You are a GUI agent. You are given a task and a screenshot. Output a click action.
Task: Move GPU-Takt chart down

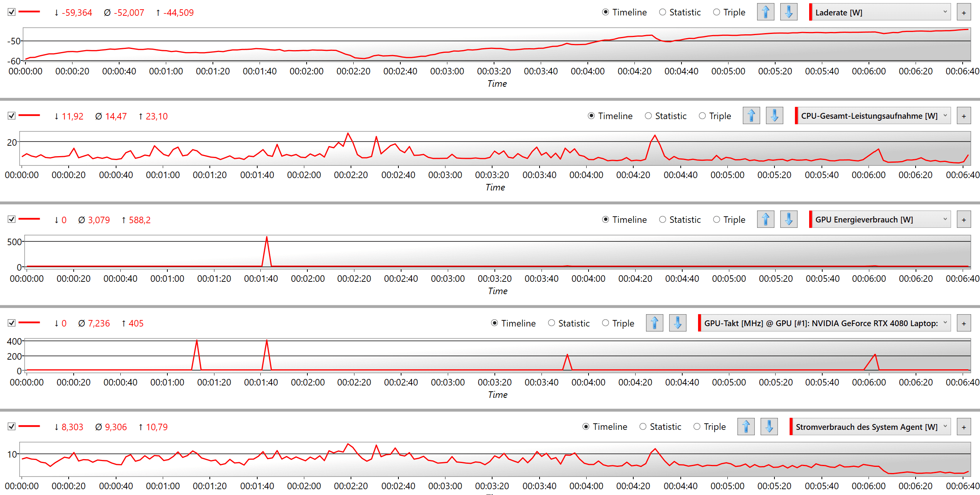click(x=678, y=323)
